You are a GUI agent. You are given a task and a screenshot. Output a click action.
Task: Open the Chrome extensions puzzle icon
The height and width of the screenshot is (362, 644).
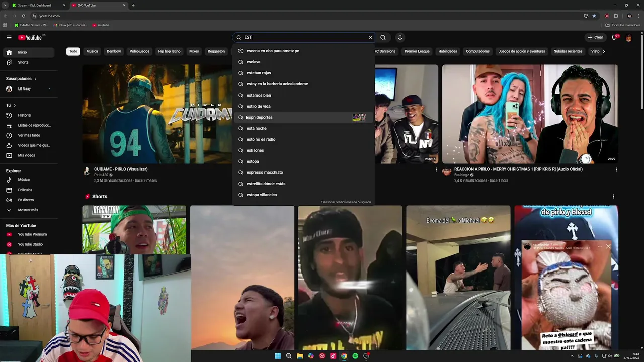coord(616,16)
